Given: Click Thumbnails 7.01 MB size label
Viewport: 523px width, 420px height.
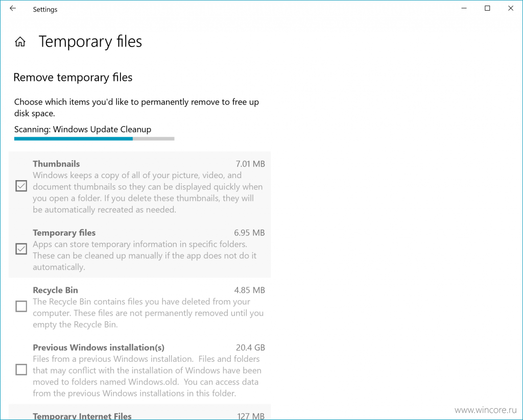Looking at the screenshot, I should click(250, 164).
